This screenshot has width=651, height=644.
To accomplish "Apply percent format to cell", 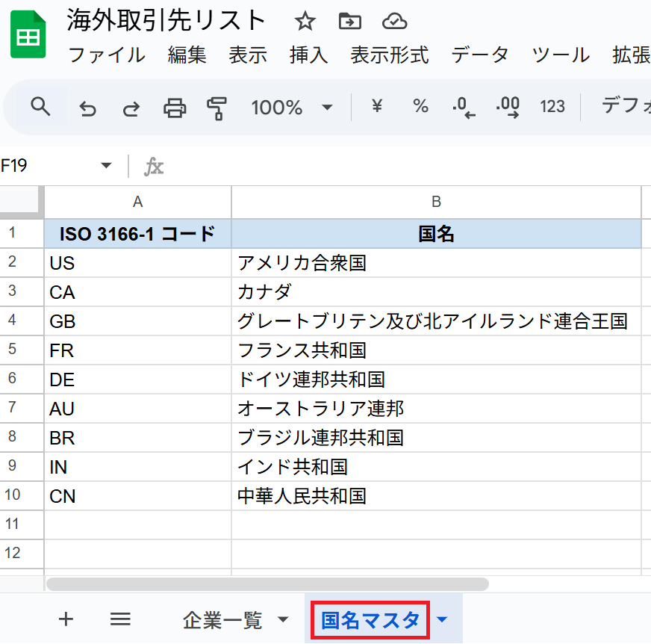I will (420, 107).
